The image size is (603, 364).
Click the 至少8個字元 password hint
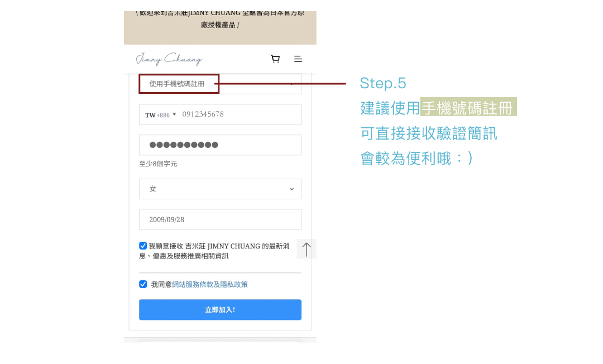click(158, 164)
